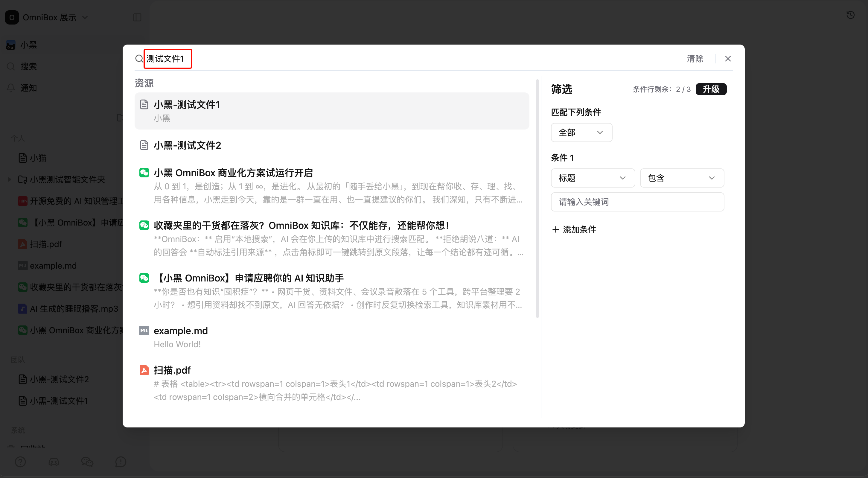
Task: Click document icon of result 小黑-测试文件1
Action: [x=144, y=104]
